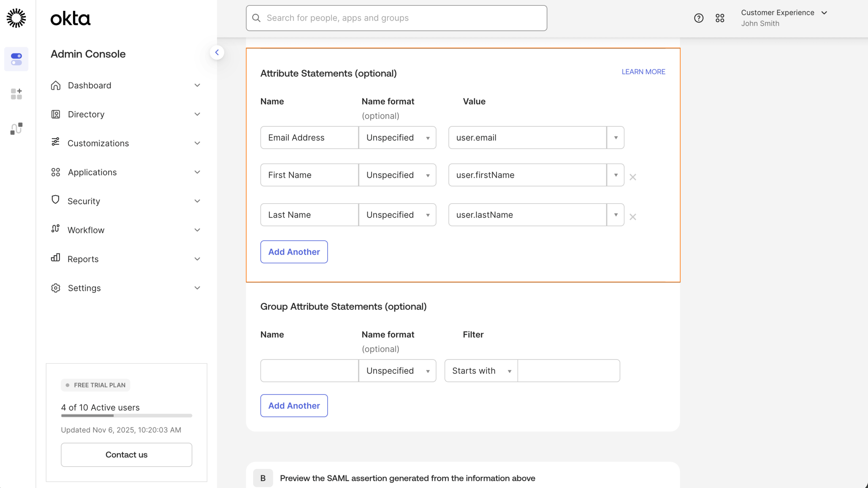The image size is (868, 488).
Task: Expand the Settings section in sidebar
Action: coord(197,288)
